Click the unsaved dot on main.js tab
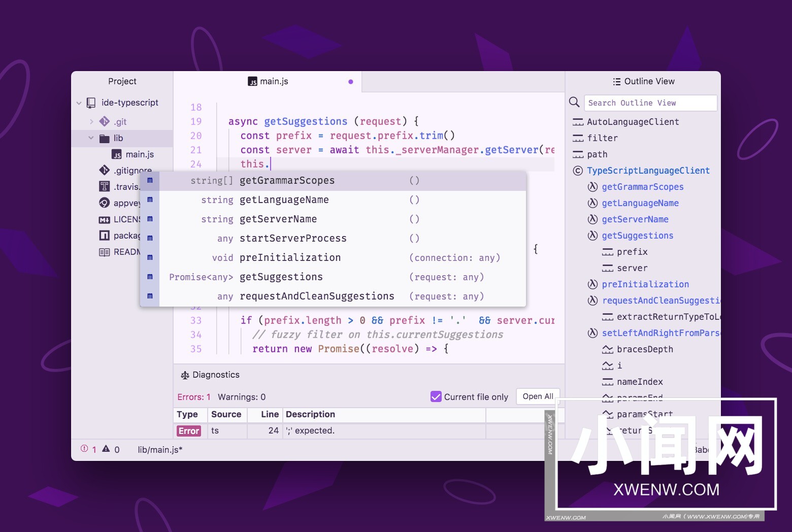Screen dimensions: 792x532 click(350, 82)
